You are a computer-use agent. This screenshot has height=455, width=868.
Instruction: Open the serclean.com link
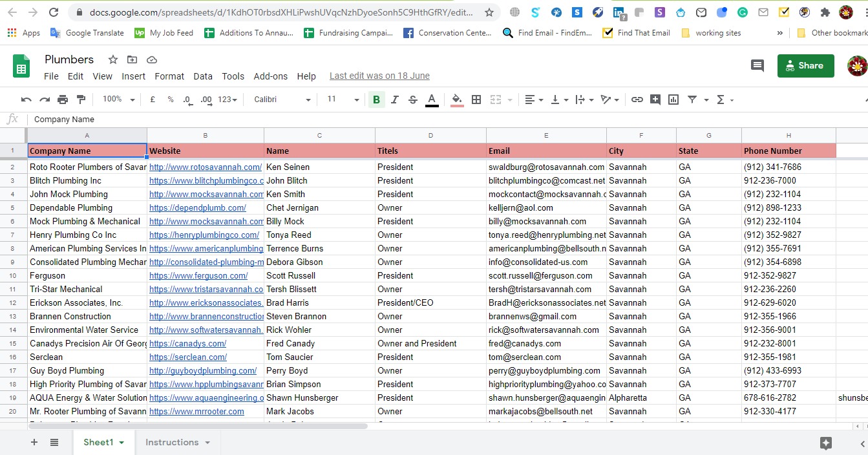coord(188,357)
